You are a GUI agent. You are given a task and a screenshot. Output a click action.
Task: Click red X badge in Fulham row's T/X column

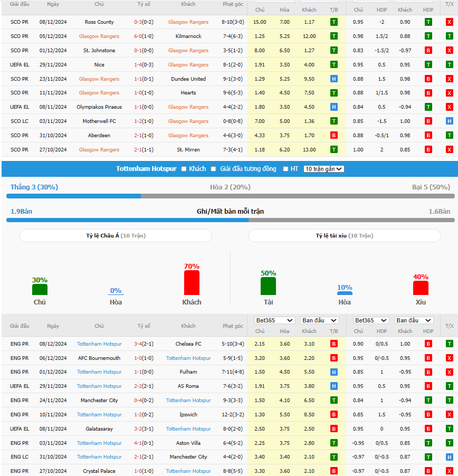pos(449,372)
